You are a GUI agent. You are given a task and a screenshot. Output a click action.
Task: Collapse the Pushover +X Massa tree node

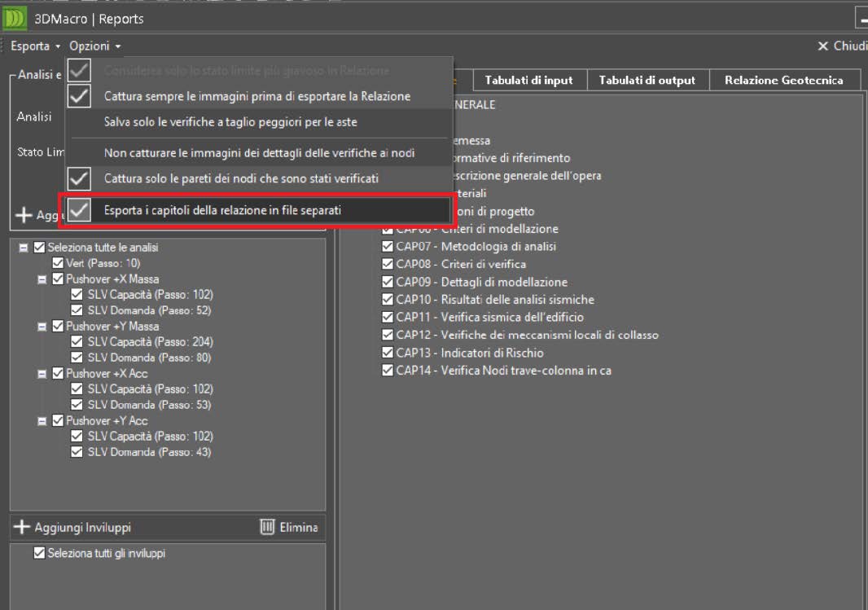(42, 279)
